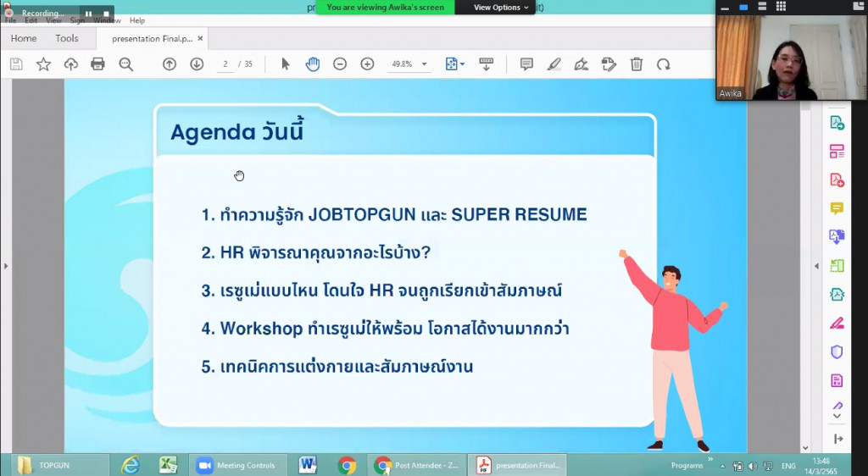This screenshot has height=476, width=868.
Task: Select the Hand pan tool
Action: (313, 64)
